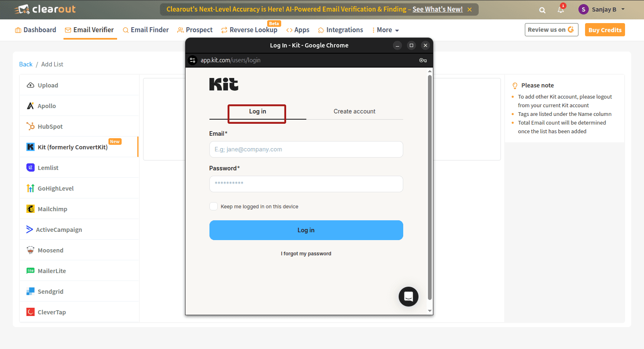This screenshot has height=349, width=644.
Task: Click the password key icon in address bar
Action: click(423, 60)
